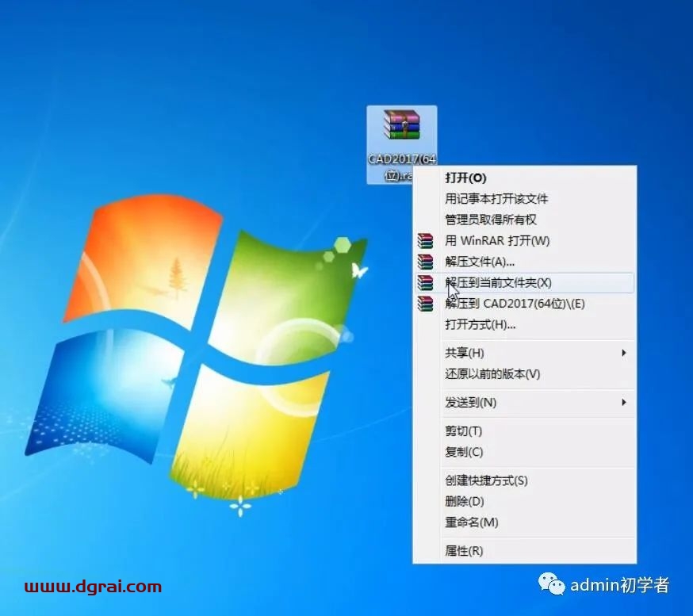The width and height of the screenshot is (693, 616).
Task: Choose 打开(O) in the context menu
Action: tap(524, 178)
